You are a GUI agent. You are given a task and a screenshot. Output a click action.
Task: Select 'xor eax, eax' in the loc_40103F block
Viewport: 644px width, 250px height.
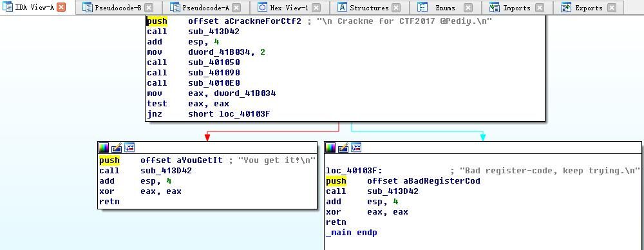pos(367,212)
